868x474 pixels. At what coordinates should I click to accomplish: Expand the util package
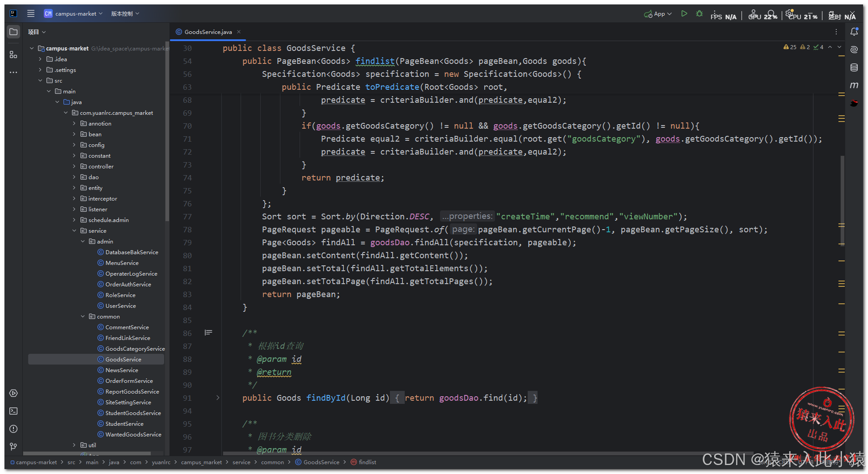74,445
